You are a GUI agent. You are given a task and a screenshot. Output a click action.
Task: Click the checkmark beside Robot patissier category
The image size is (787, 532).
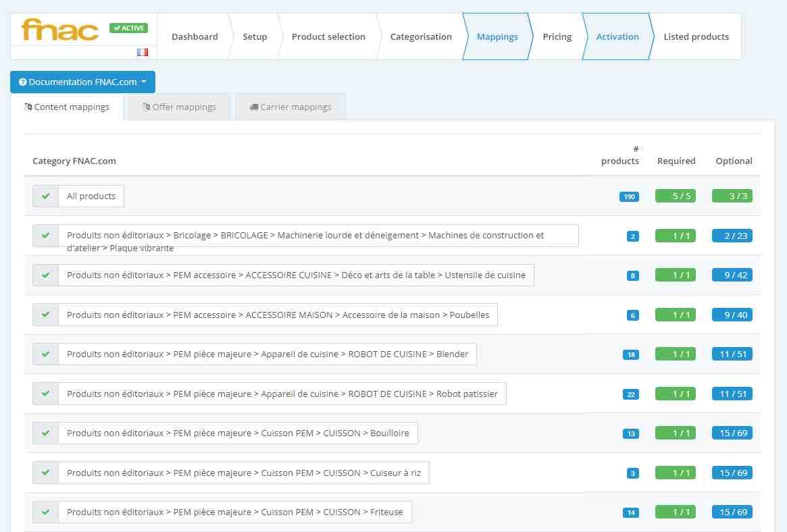[46, 394]
